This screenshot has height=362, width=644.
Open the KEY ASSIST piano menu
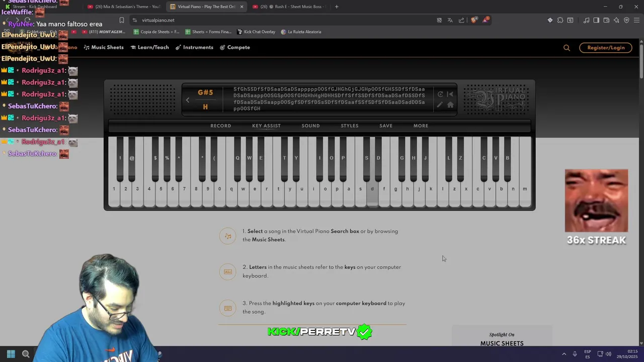pyautogui.click(x=266, y=126)
